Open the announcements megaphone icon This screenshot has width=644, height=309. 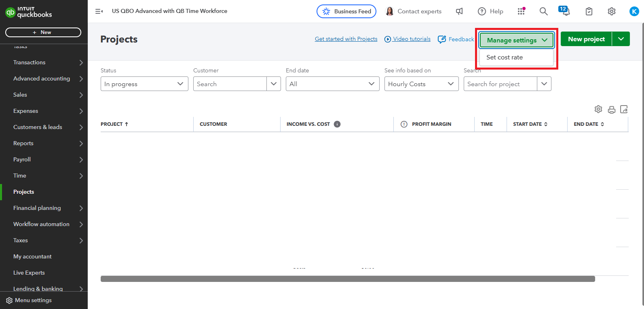[459, 11]
